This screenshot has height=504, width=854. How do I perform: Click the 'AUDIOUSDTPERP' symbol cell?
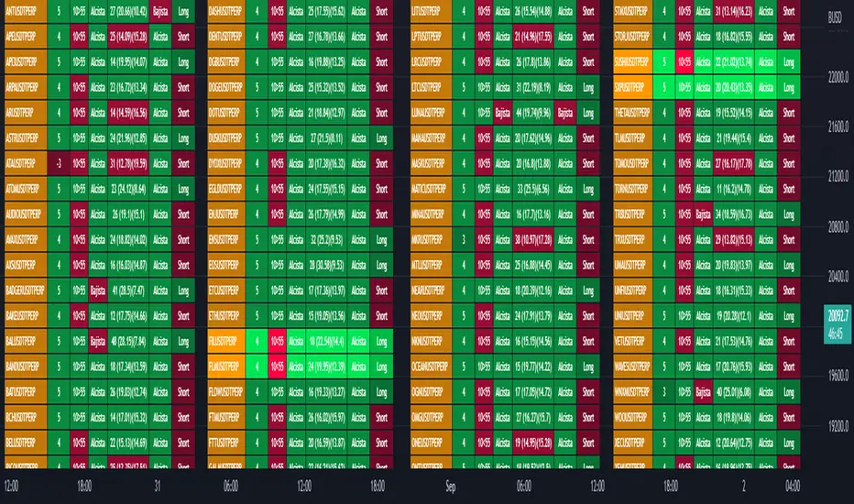26,214
